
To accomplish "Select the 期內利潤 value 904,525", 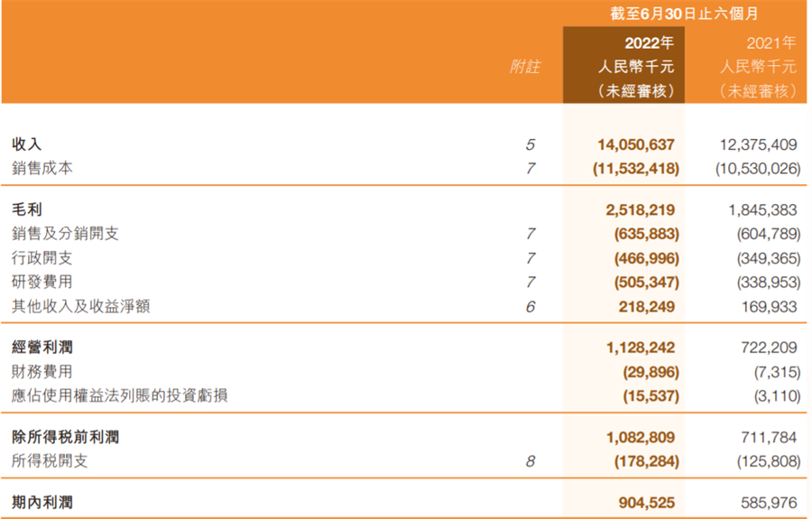I will 647,503.
